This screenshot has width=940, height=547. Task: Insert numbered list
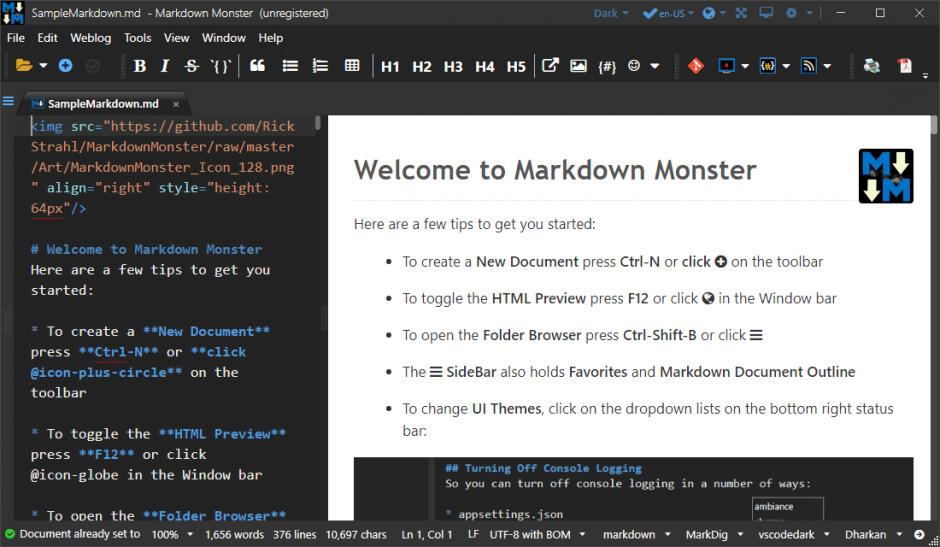320,65
